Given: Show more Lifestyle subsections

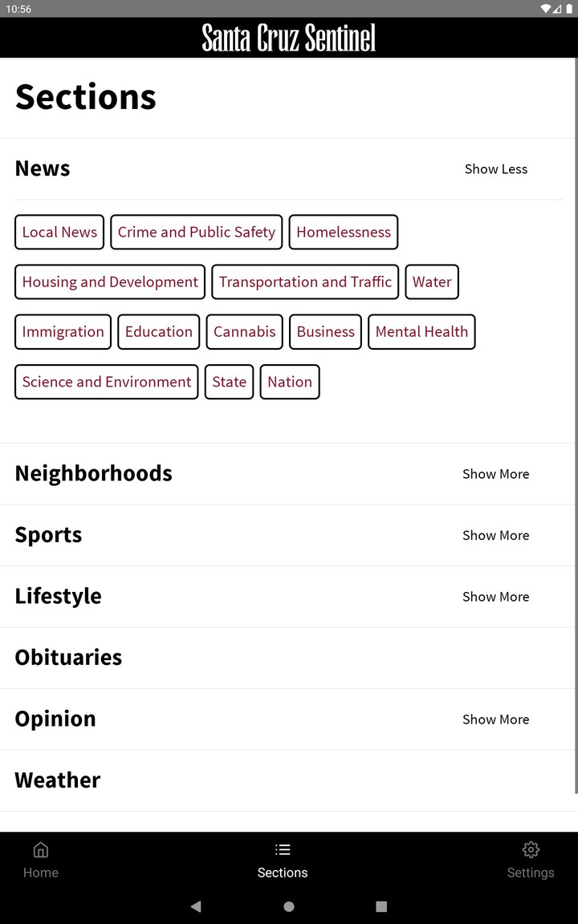Looking at the screenshot, I should (495, 597).
